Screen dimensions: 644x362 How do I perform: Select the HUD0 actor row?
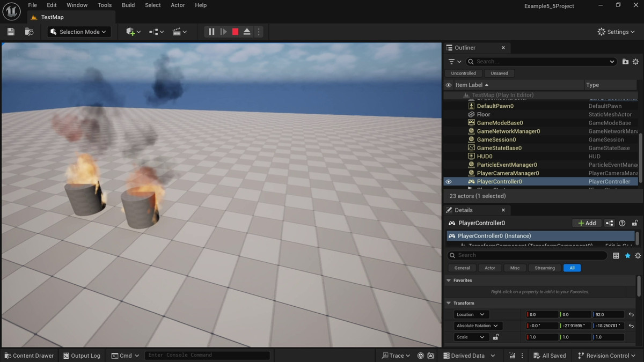(484, 156)
